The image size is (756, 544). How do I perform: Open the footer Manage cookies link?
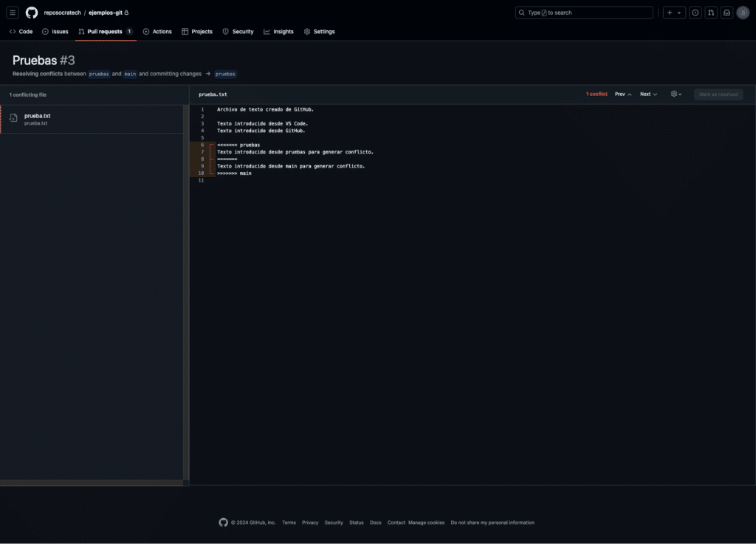coord(426,523)
